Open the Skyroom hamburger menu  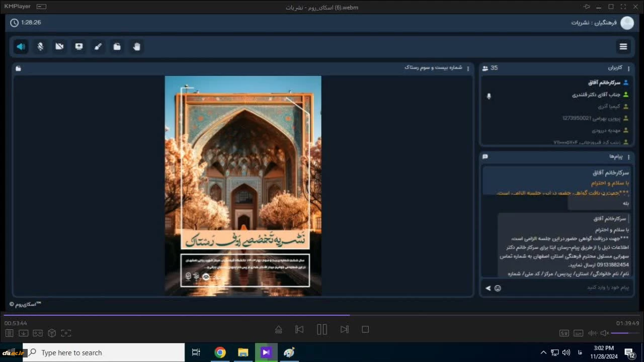click(x=623, y=47)
